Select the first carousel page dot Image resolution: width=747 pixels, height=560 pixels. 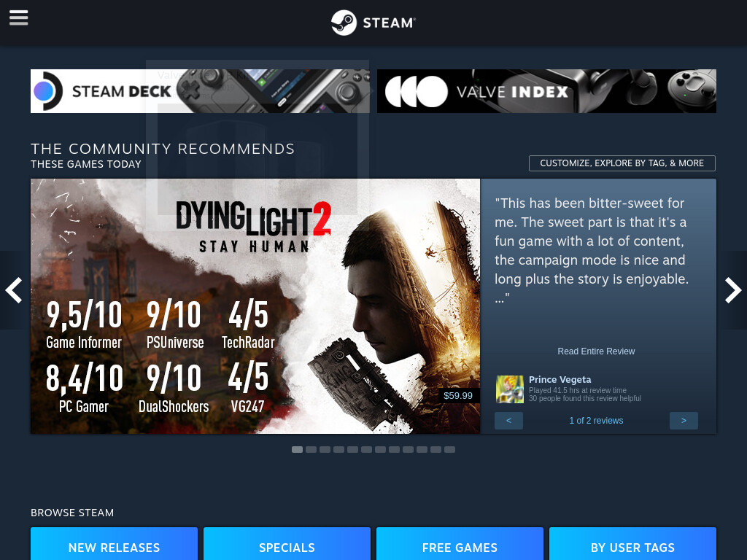click(x=298, y=449)
